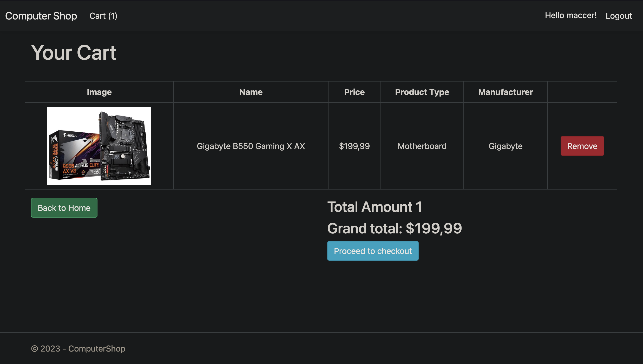The width and height of the screenshot is (643, 364).
Task: Click the Name column header
Action: click(251, 92)
